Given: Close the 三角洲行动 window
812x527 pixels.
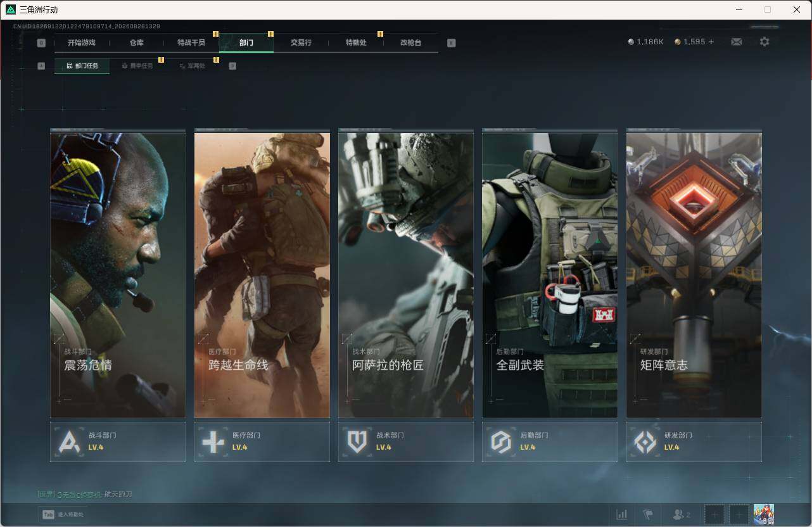Looking at the screenshot, I should 797,10.
